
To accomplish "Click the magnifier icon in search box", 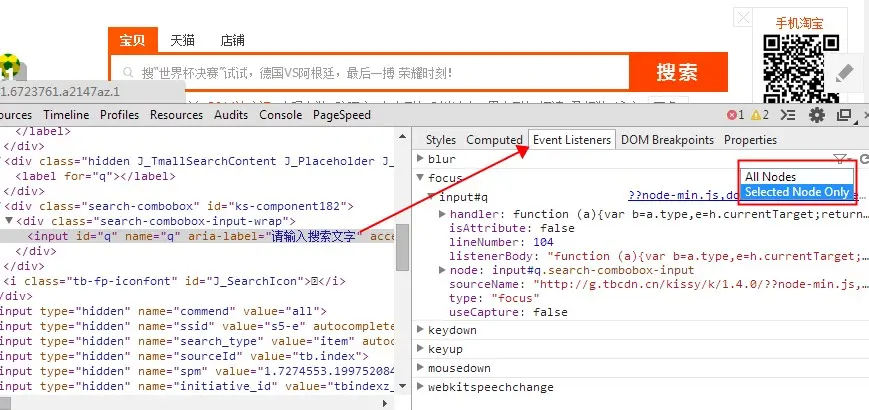I will (128, 73).
